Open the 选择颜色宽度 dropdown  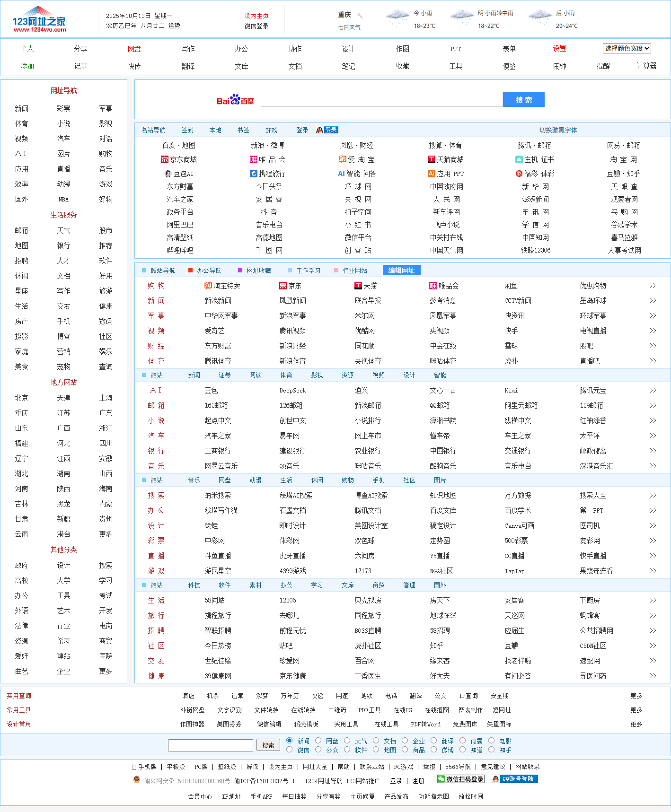(627, 48)
